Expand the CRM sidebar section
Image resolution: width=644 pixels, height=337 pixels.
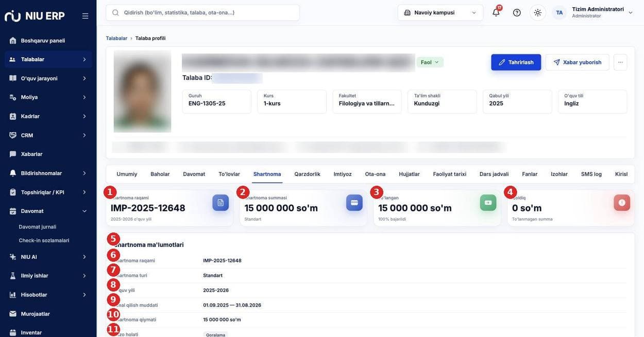[48, 135]
